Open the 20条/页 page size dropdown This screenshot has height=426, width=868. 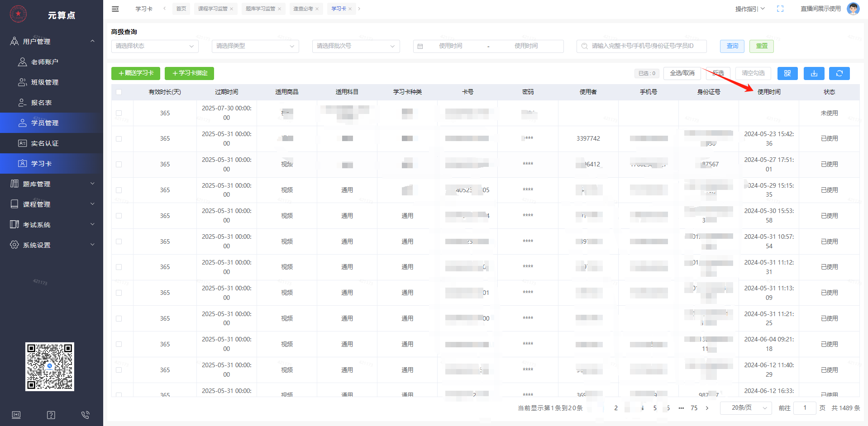pos(746,408)
